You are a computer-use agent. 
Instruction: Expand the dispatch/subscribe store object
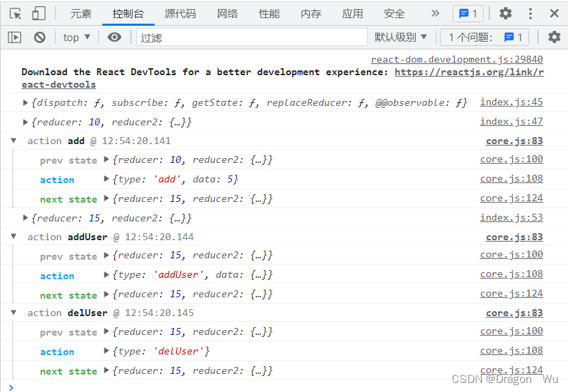tap(25, 103)
